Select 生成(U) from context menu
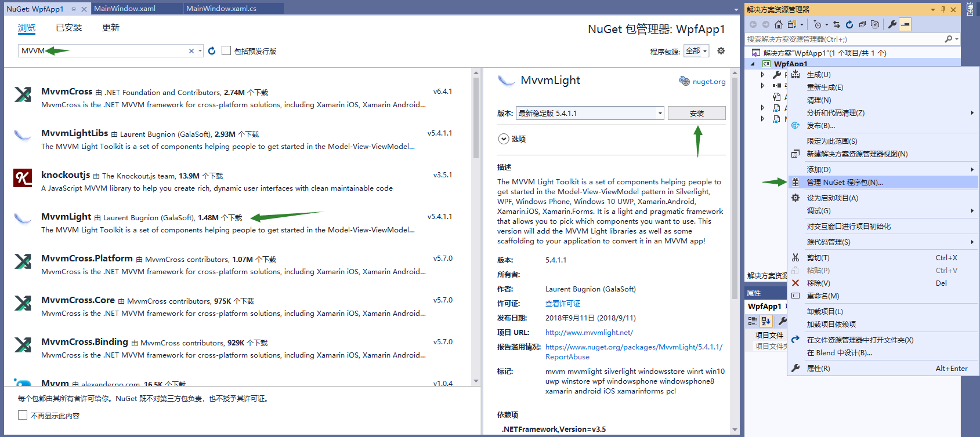This screenshot has height=437, width=980. point(883,75)
